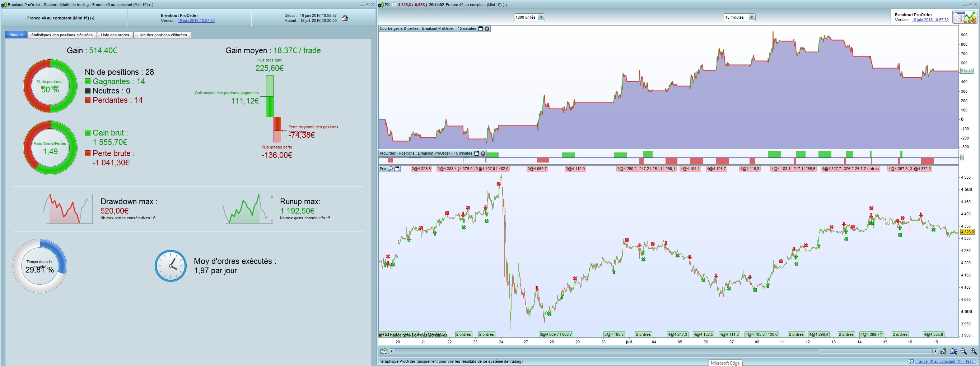Image resolution: width=980 pixels, height=366 pixels.
Task: Maximize the Courbe gains & pertes panel
Action: [481, 28]
